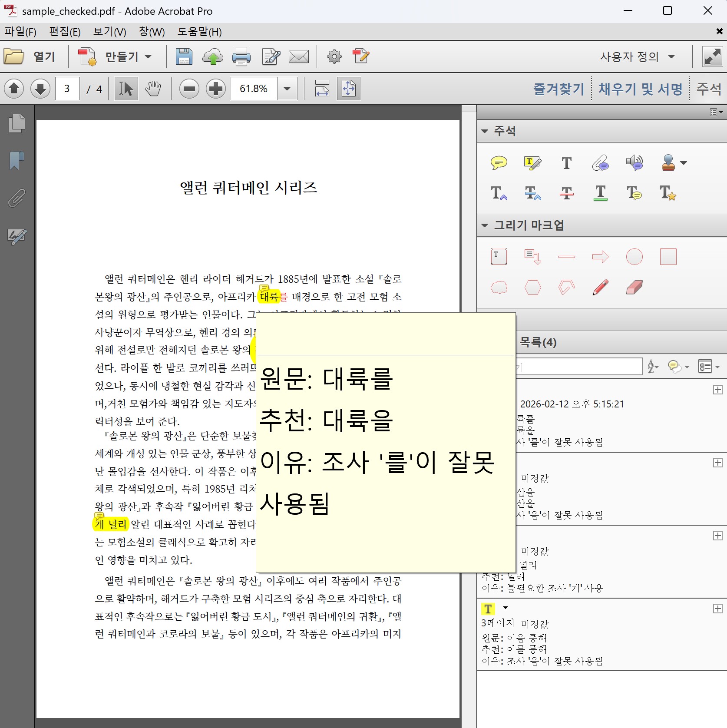Viewport: 727px width, 728px height.
Task: Choose the hand pan tool
Action: click(153, 89)
